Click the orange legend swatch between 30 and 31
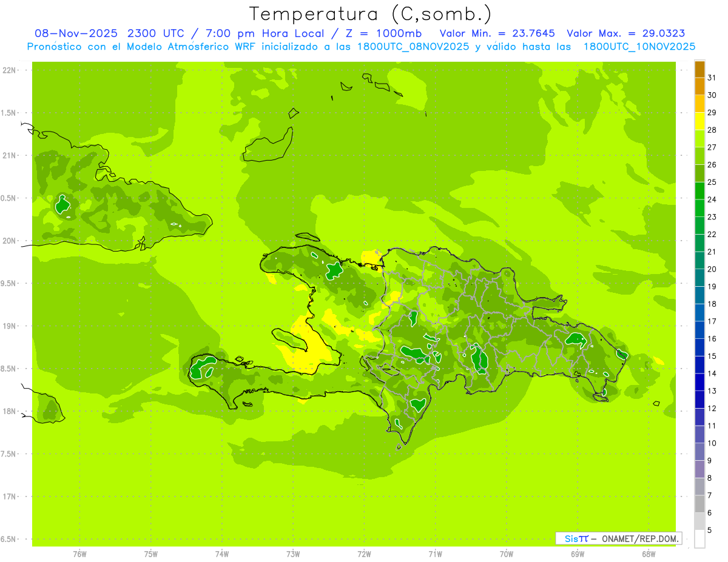The height and width of the screenshot is (562, 728). pyautogui.click(x=699, y=87)
